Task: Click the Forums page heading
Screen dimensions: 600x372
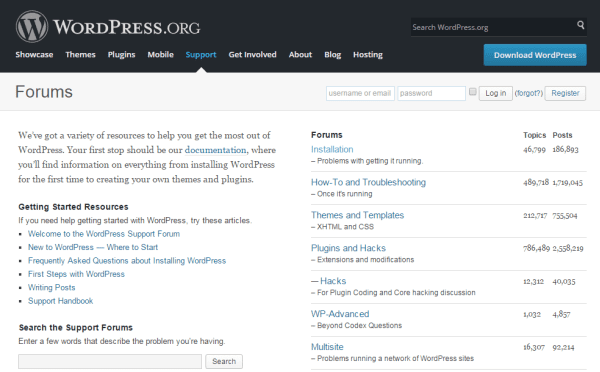Action: tap(44, 92)
